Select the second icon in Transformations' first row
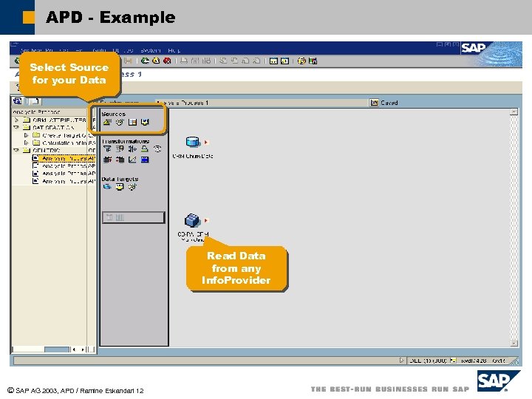The height and width of the screenshot is (399, 532). 120,149
